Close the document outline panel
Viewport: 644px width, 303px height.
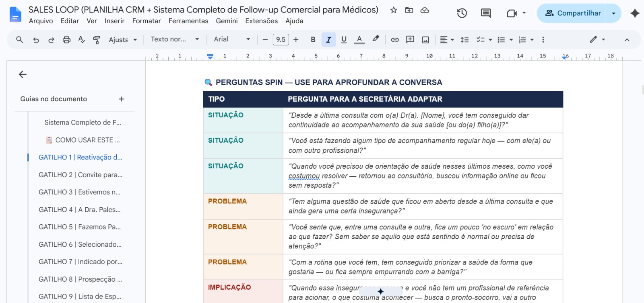(23, 74)
